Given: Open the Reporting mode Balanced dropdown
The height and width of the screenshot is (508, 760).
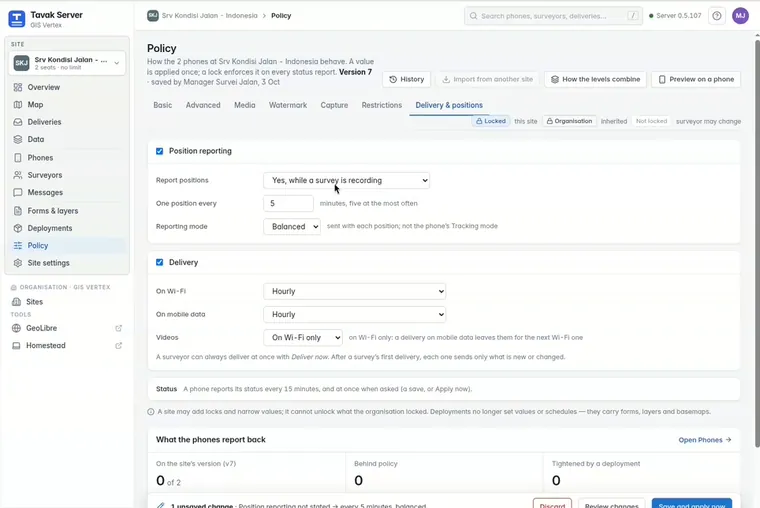Looking at the screenshot, I should (x=292, y=226).
